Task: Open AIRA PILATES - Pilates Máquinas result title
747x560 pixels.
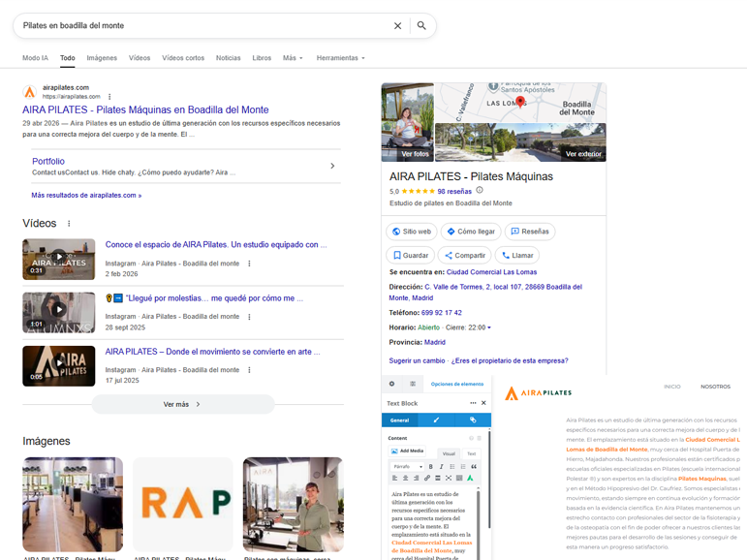Action: (145, 109)
